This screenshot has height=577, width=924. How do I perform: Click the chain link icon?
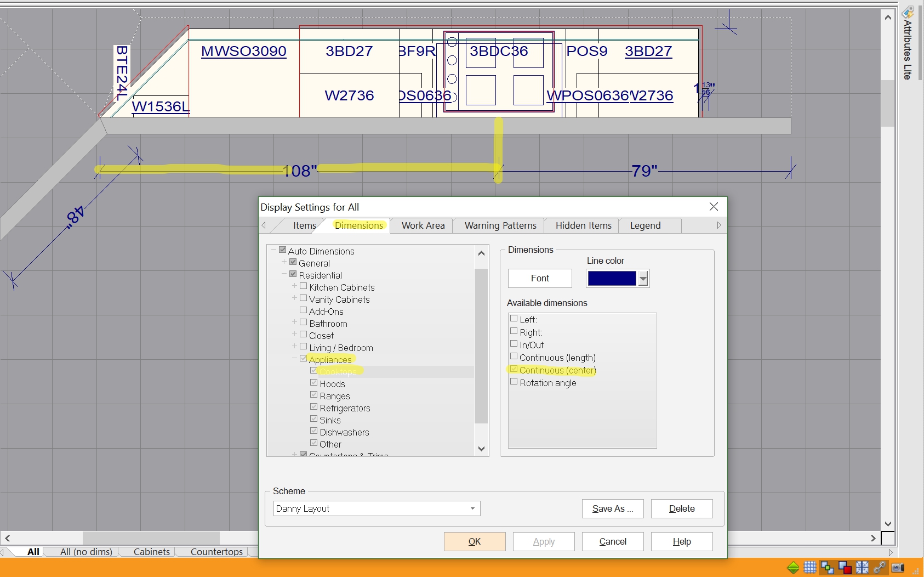click(880, 568)
